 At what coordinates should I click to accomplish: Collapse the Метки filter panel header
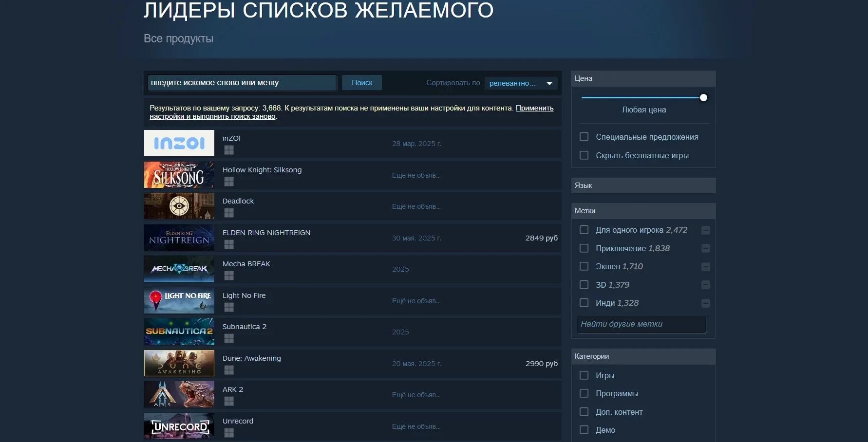click(x=643, y=211)
